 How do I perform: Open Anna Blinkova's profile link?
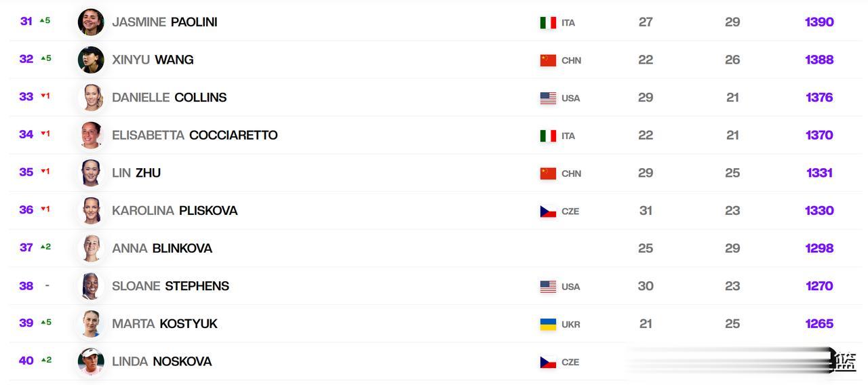(162, 249)
